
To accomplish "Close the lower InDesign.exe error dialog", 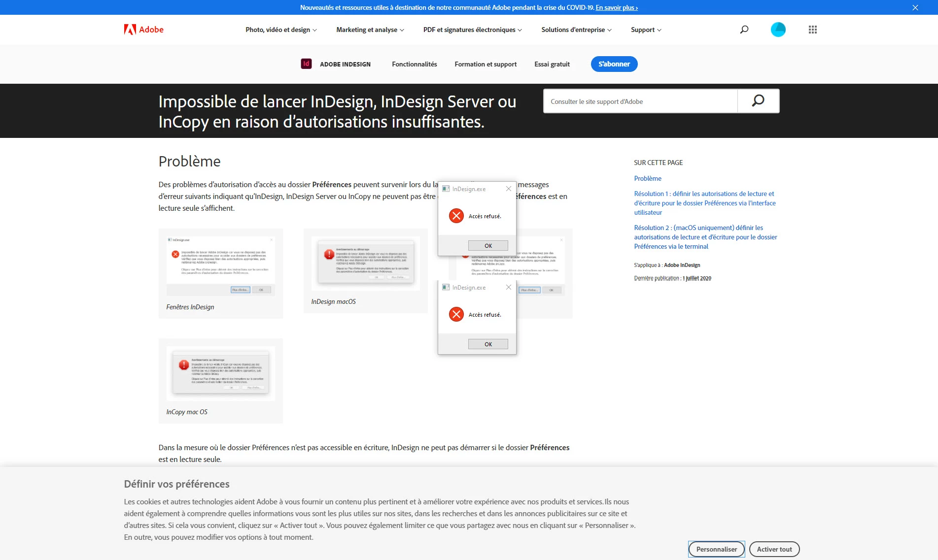I will click(x=509, y=287).
